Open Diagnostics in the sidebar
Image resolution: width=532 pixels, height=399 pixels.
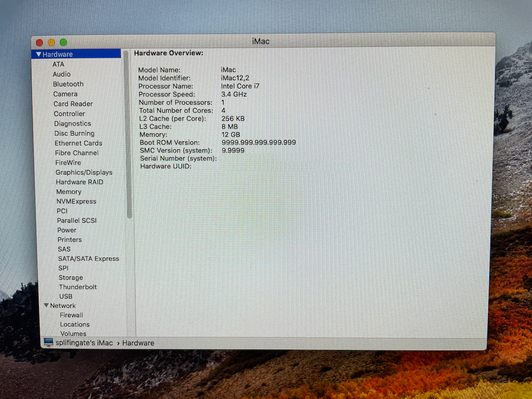coord(73,123)
